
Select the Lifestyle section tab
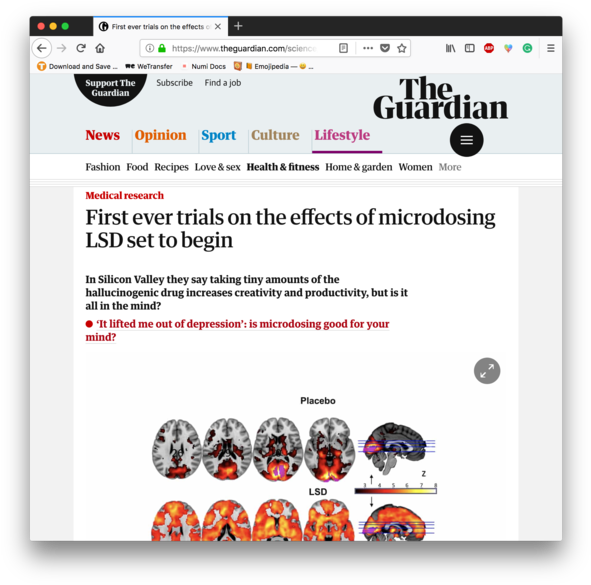(342, 135)
